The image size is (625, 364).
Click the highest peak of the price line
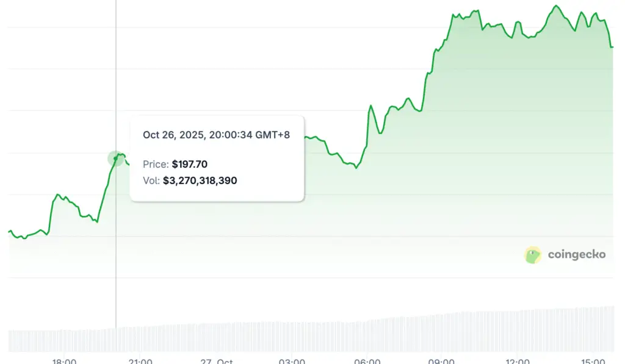tap(556, 6)
